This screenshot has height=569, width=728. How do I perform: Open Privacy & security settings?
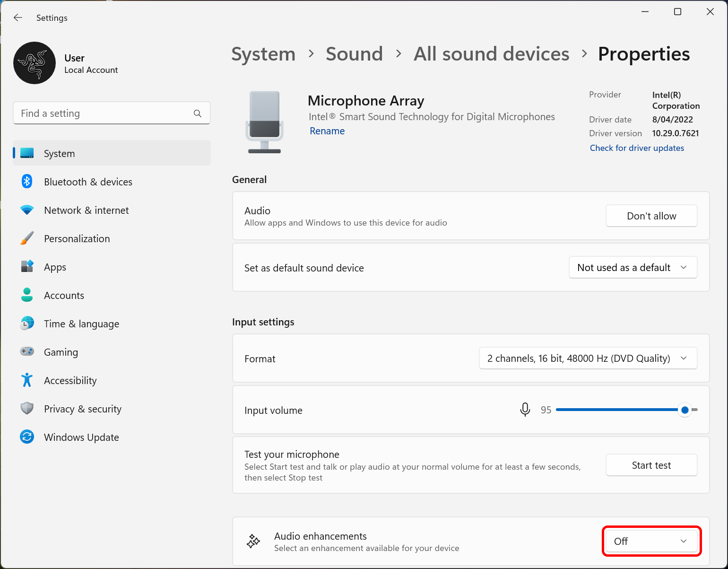pyautogui.click(x=83, y=409)
